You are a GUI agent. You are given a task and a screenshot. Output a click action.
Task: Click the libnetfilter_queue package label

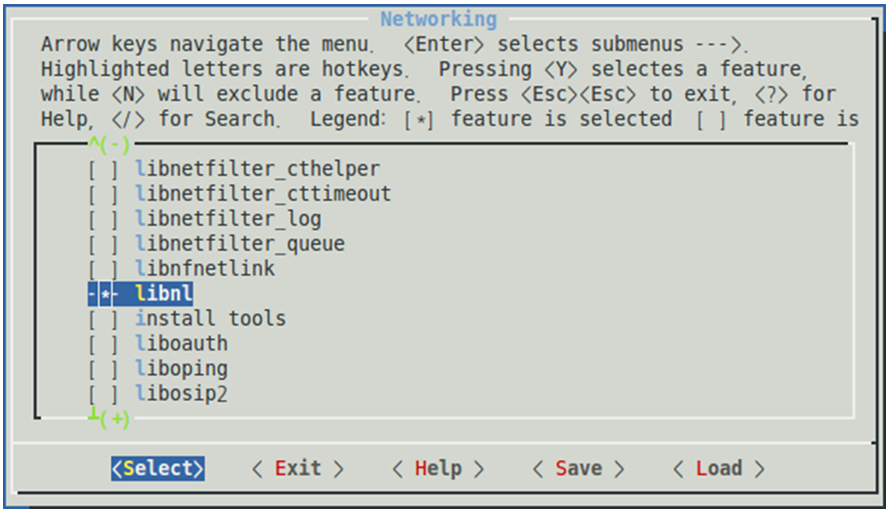(240, 244)
